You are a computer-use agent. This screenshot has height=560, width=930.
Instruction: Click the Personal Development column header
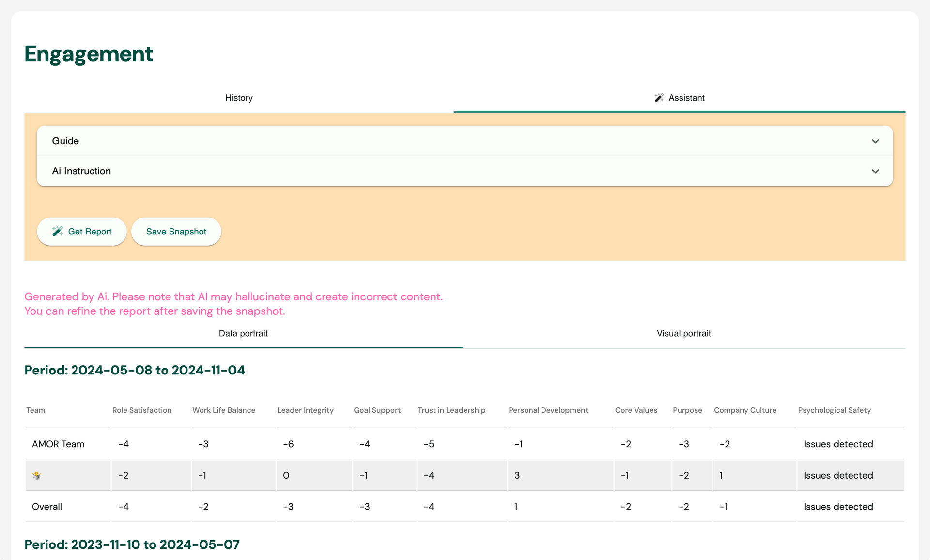tap(548, 410)
